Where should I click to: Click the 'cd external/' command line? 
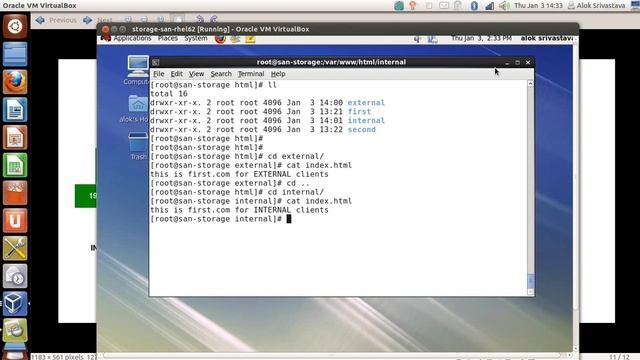(x=296, y=156)
